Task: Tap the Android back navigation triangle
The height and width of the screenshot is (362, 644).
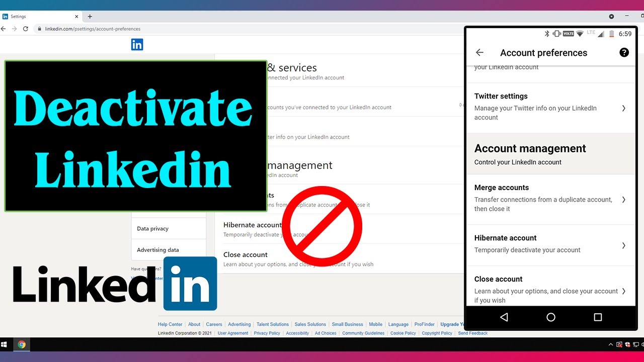Action: (x=504, y=317)
